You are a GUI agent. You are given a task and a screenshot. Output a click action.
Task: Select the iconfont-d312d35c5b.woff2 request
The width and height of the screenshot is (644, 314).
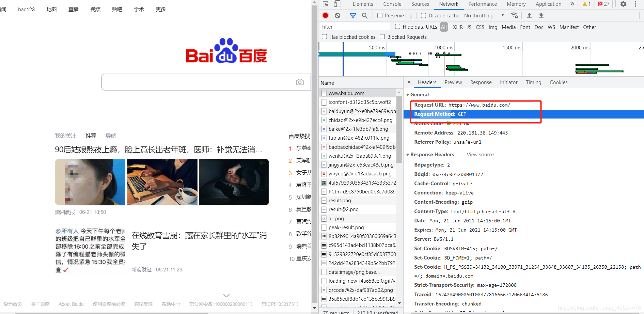tap(358, 102)
